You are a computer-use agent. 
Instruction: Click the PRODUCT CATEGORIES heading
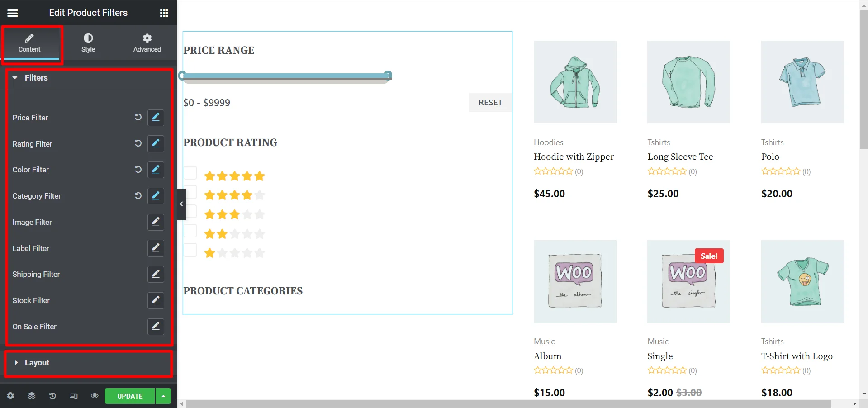(243, 291)
